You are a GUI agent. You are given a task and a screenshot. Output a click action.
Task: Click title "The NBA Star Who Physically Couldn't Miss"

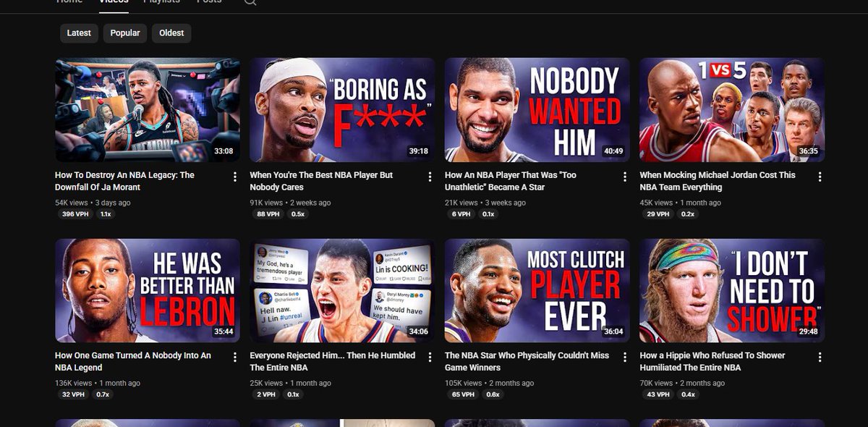coord(527,361)
